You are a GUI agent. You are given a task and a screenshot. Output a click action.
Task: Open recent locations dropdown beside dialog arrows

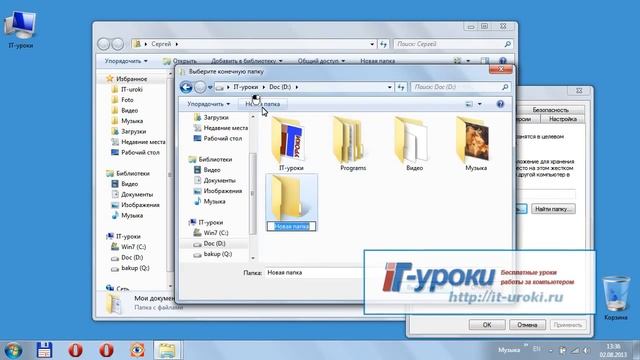pos(210,87)
